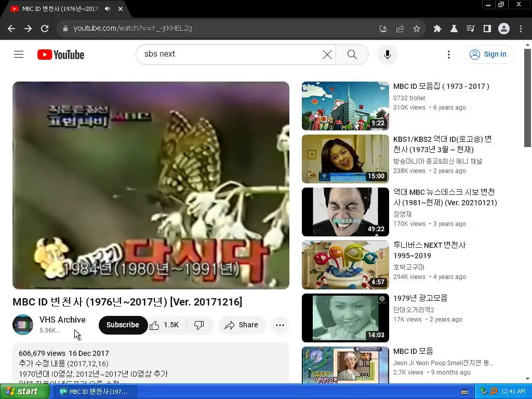
Task: Open thumbnail of 9:22 MBC ID video
Action: [x=345, y=106]
